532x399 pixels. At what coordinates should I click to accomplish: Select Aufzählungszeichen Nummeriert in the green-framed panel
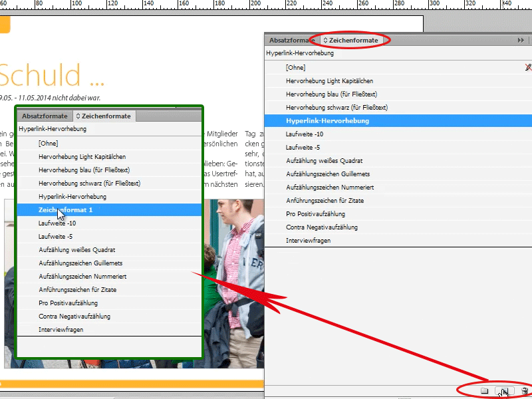(109, 276)
